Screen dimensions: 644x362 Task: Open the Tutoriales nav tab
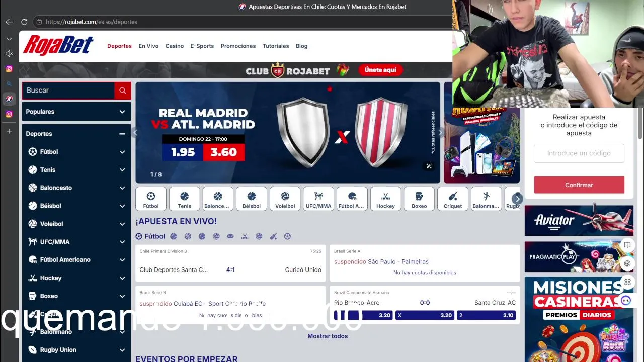click(276, 46)
